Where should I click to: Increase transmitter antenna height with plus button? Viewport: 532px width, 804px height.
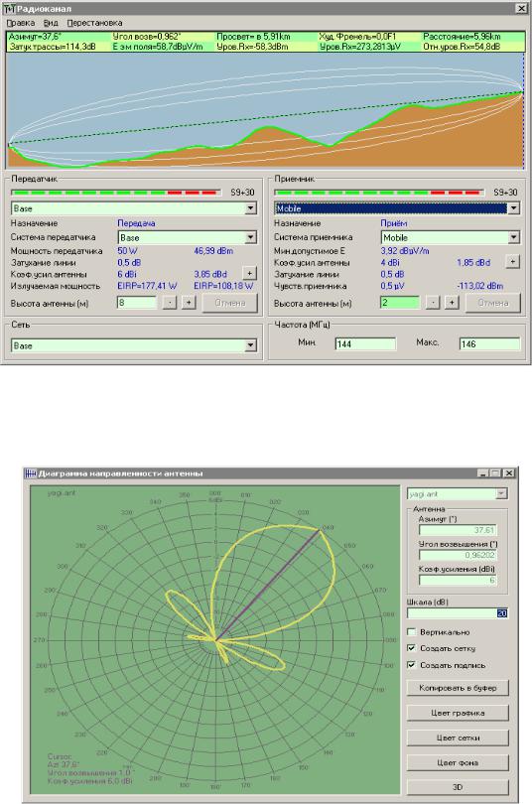(x=189, y=303)
